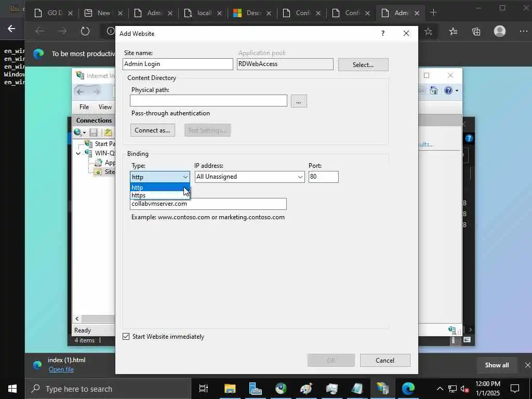Open Edge Settings and more menu
This screenshot has height=399, width=532.
point(524,31)
